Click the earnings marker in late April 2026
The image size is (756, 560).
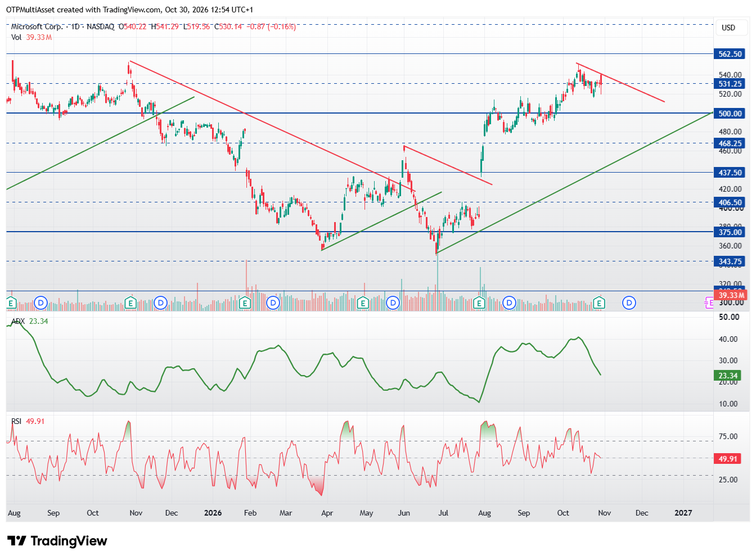(x=363, y=303)
